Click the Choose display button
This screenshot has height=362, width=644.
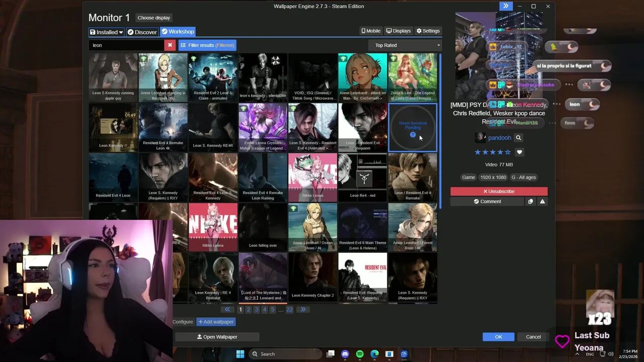coord(154,18)
